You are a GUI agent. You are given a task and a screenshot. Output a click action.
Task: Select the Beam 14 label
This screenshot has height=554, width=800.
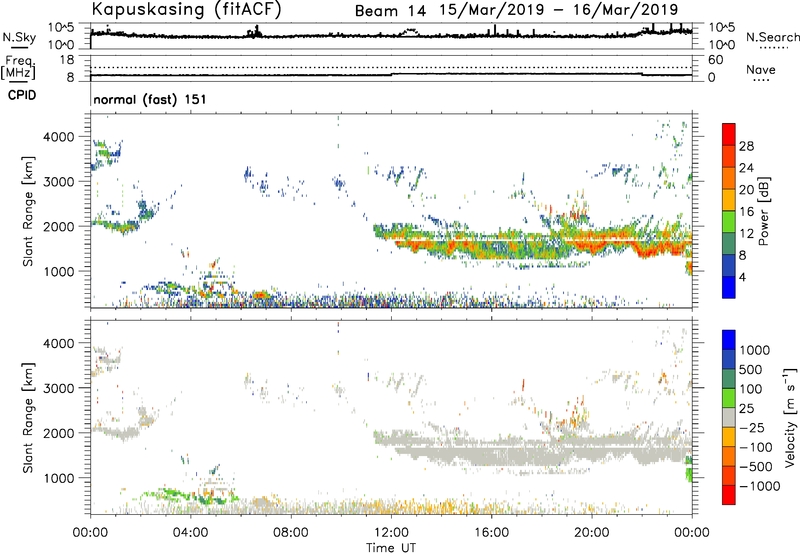pos(390,11)
